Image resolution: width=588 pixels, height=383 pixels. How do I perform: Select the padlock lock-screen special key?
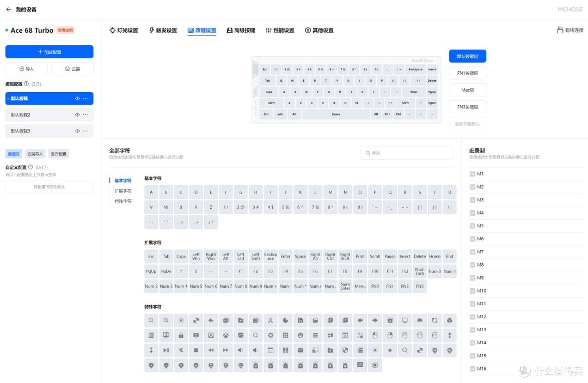(181, 336)
